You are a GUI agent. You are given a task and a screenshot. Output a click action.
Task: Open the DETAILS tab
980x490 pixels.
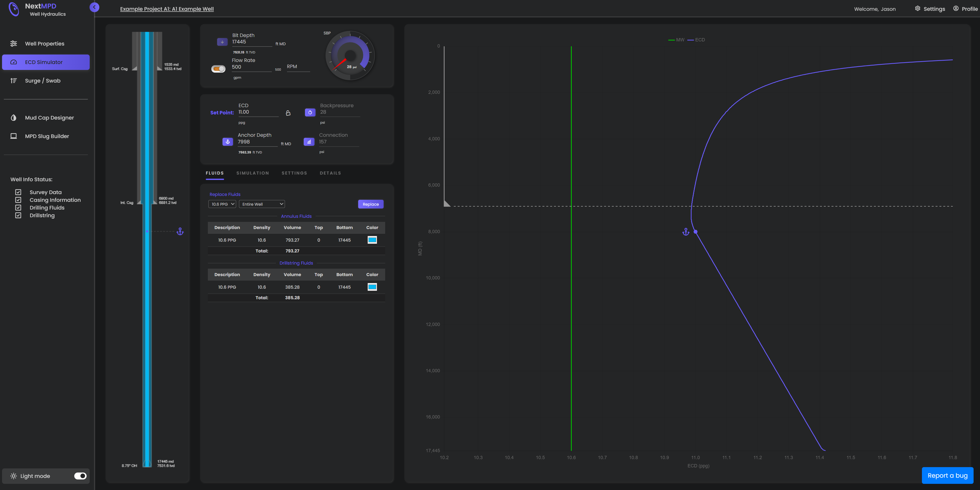330,173
